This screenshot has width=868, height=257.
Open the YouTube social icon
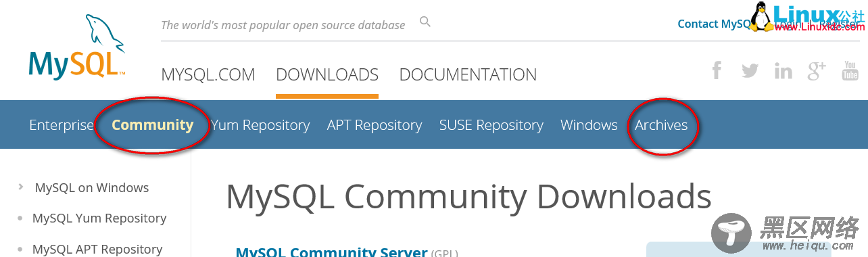tap(850, 70)
